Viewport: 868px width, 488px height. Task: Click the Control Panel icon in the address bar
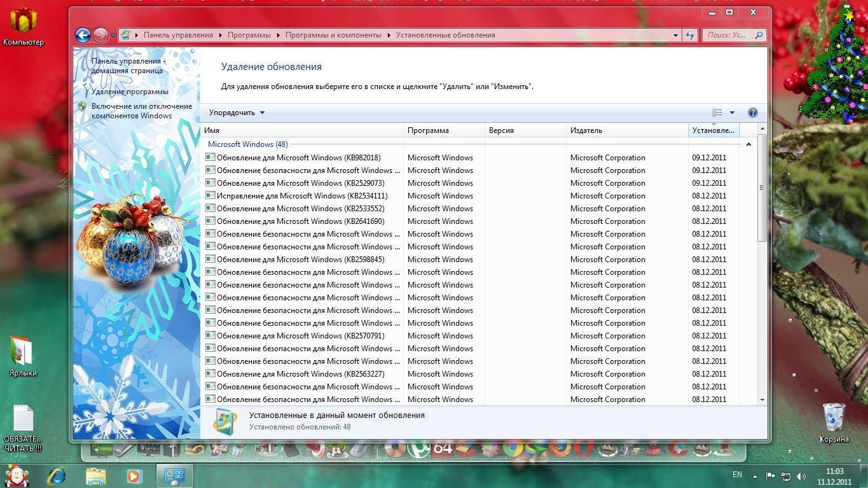(x=126, y=35)
